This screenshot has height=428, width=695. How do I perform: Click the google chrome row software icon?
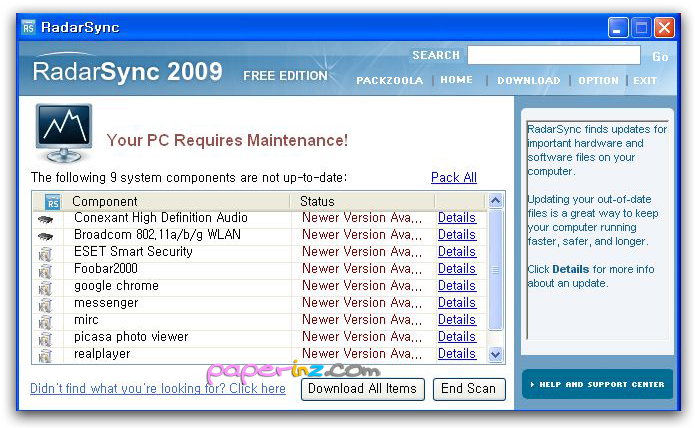(45, 288)
